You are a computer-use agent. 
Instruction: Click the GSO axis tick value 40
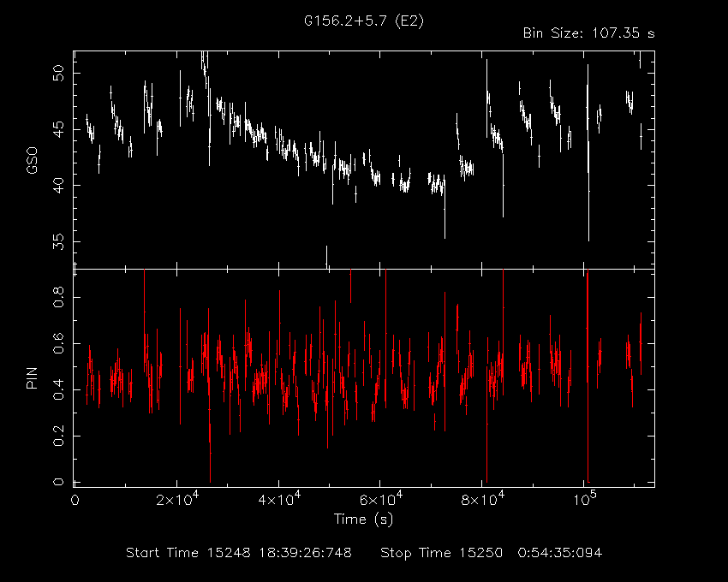point(58,186)
